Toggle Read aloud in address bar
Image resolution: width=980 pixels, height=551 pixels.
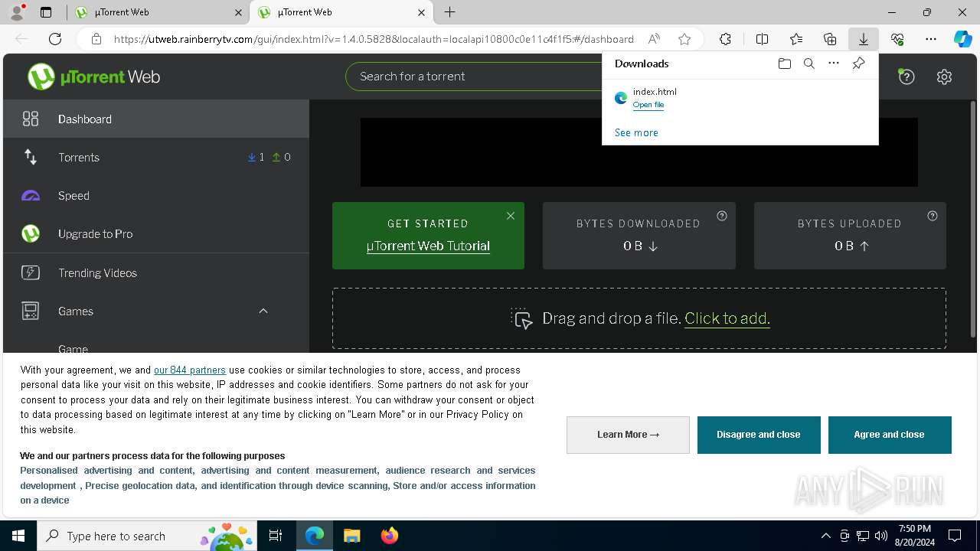pyautogui.click(x=654, y=39)
